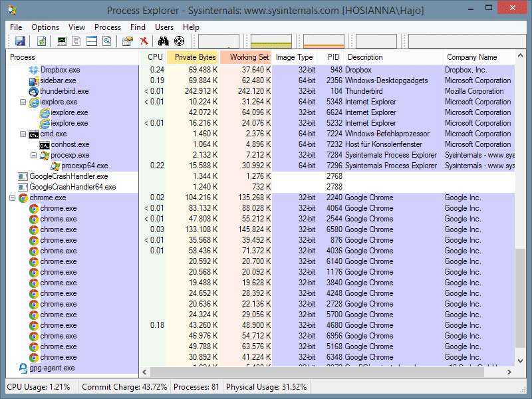Toggle the process tree view icon

point(76,41)
